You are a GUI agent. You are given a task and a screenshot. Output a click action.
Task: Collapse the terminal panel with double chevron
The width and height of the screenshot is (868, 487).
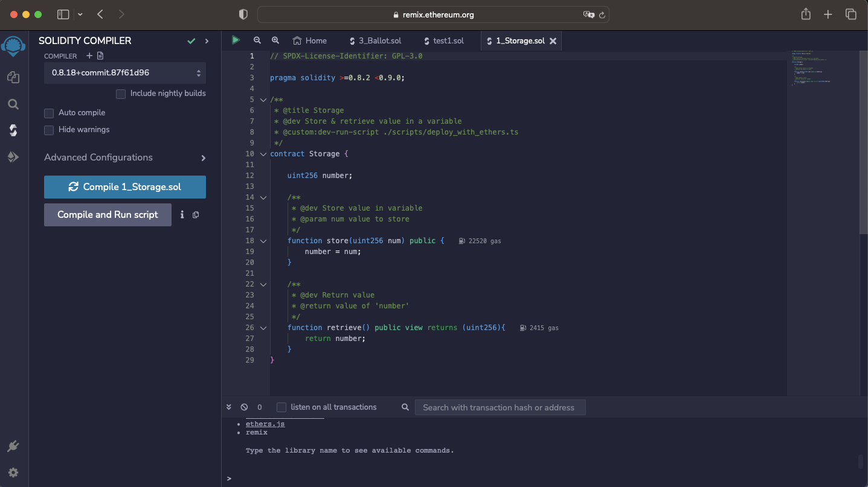click(x=229, y=407)
